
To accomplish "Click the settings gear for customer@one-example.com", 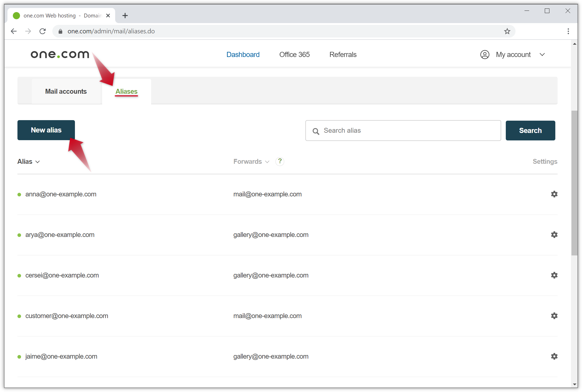I will 554,315.
